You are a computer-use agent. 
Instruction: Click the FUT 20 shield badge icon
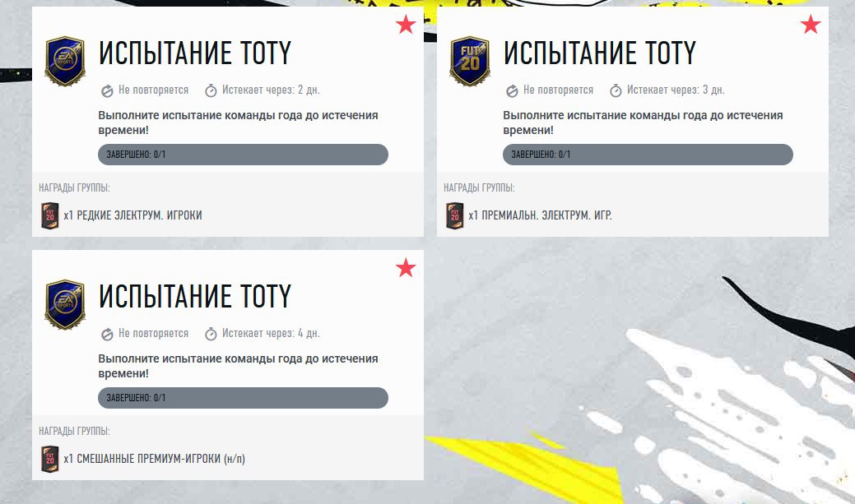pos(470,61)
